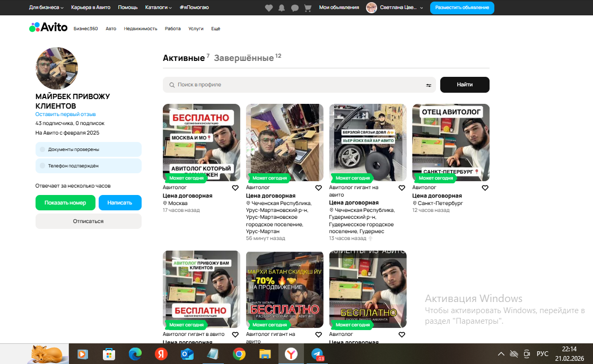Open Telegram in taskbar
The width and height of the screenshot is (593, 364).
pyautogui.click(x=317, y=354)
